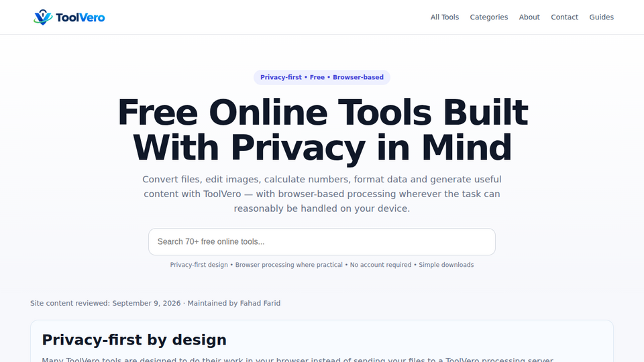The width and height of the screenshot is (644, 362).
Task: Open the Guides section
Action: point(601,17)
